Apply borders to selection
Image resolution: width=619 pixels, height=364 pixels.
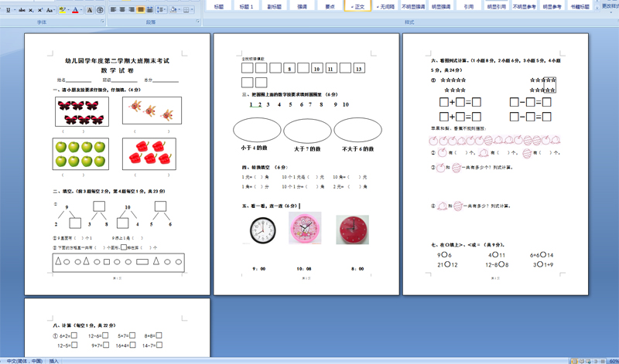(x=186, y=9)
